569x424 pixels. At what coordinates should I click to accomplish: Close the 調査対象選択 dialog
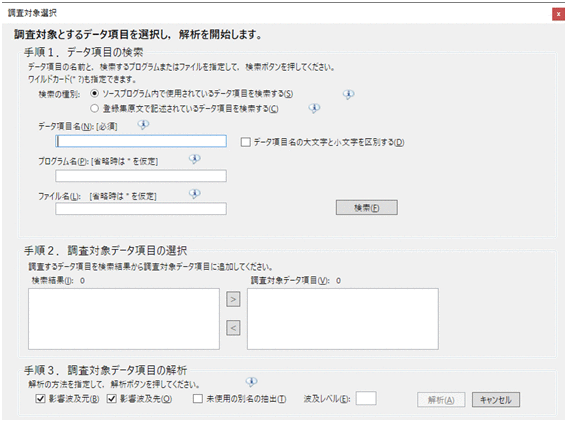(x=558, y=14)
